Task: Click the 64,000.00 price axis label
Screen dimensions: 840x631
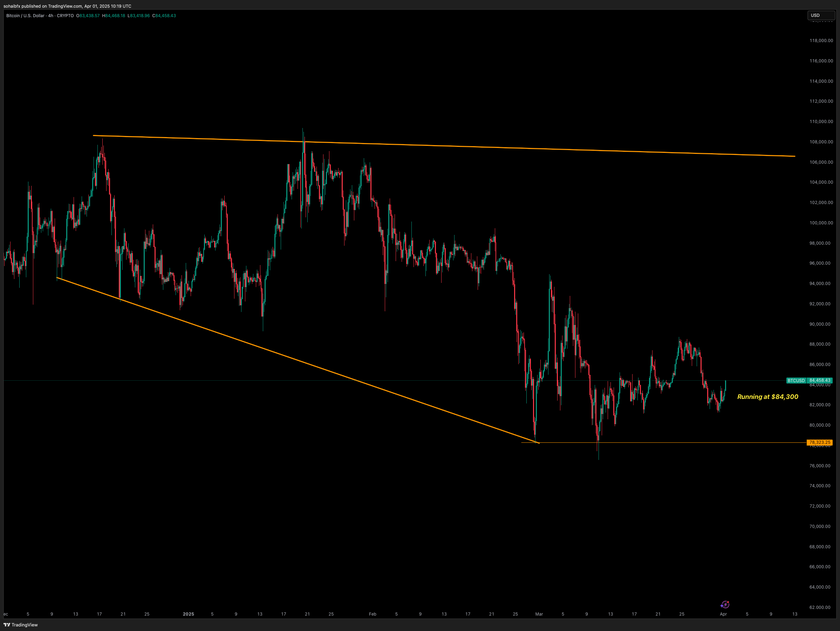Action: pos(820,587)
